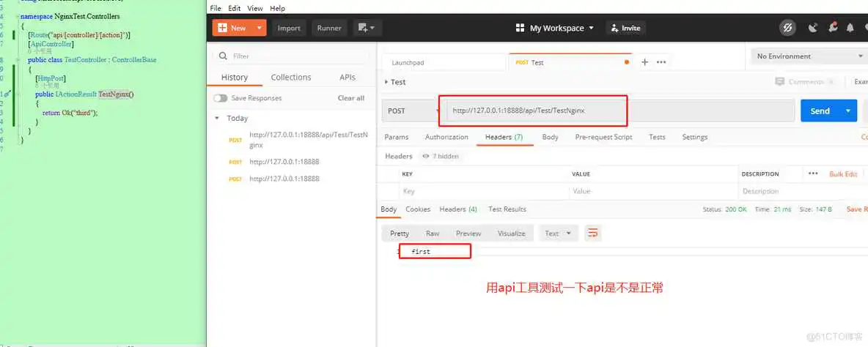Open the Send button dropdown arrow
Viewport: 868px width, 347px height.
(x=848, y=111)
